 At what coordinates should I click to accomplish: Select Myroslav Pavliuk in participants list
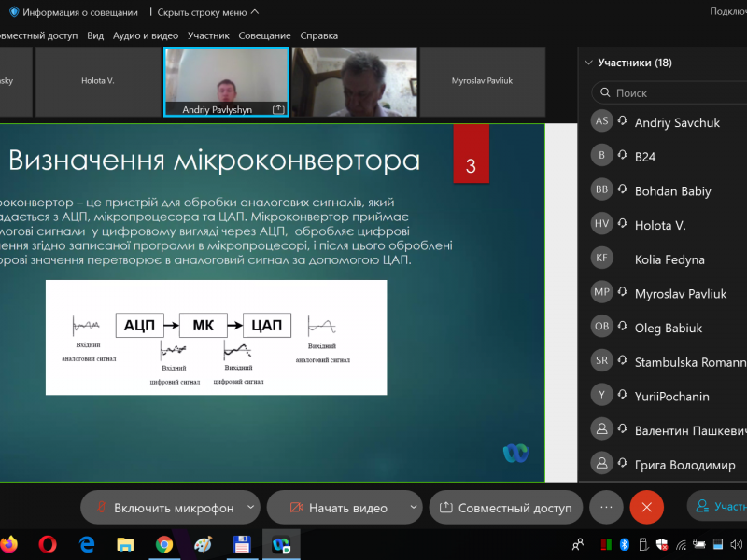[x=678, y=293]
